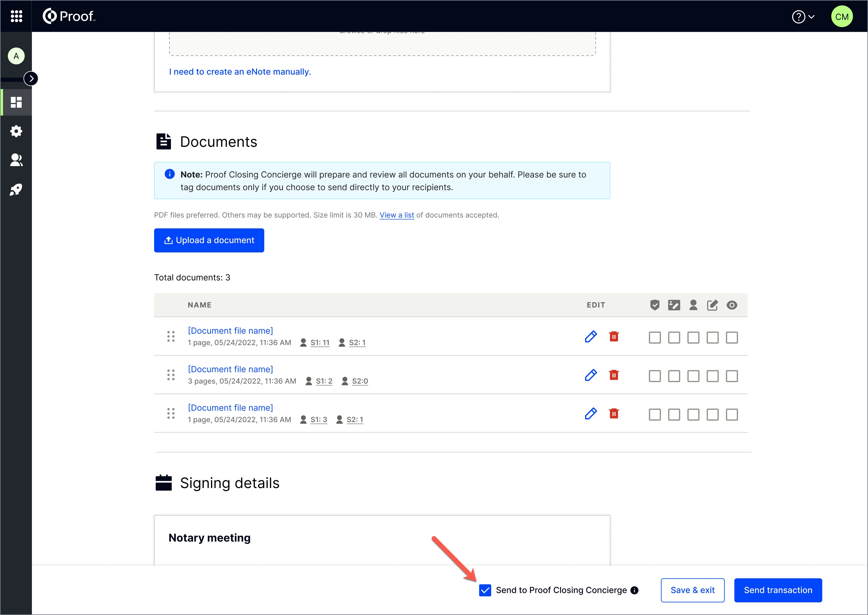Delete the document in S1: 11 row

[x=614, y=336]
